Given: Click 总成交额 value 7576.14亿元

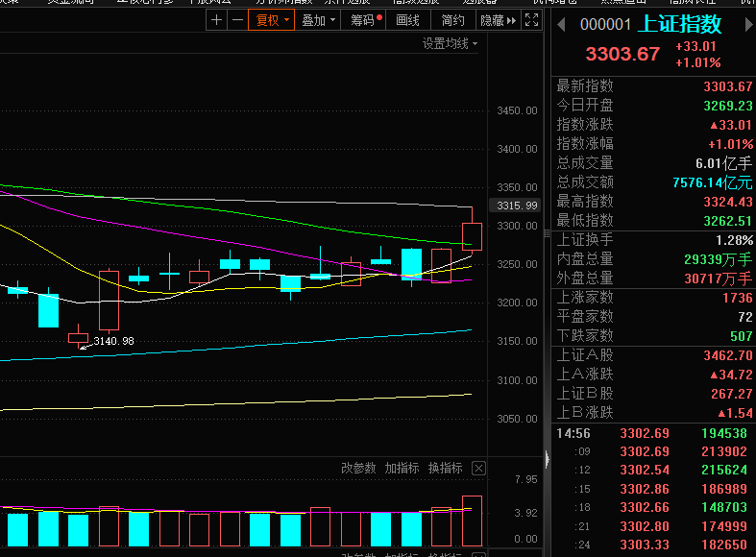Looking at the screenshot, I should pos(713,182).
